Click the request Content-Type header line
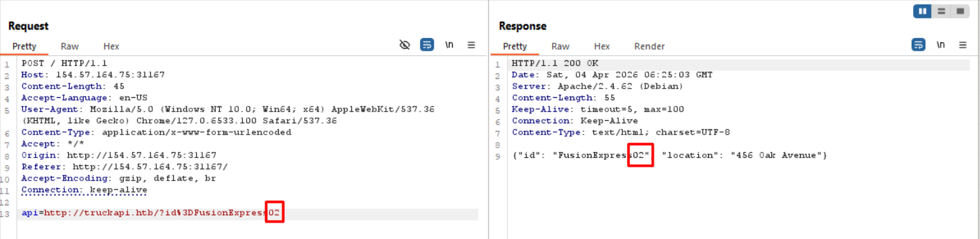This screenshot has height=239, width=980. point(156,132)
